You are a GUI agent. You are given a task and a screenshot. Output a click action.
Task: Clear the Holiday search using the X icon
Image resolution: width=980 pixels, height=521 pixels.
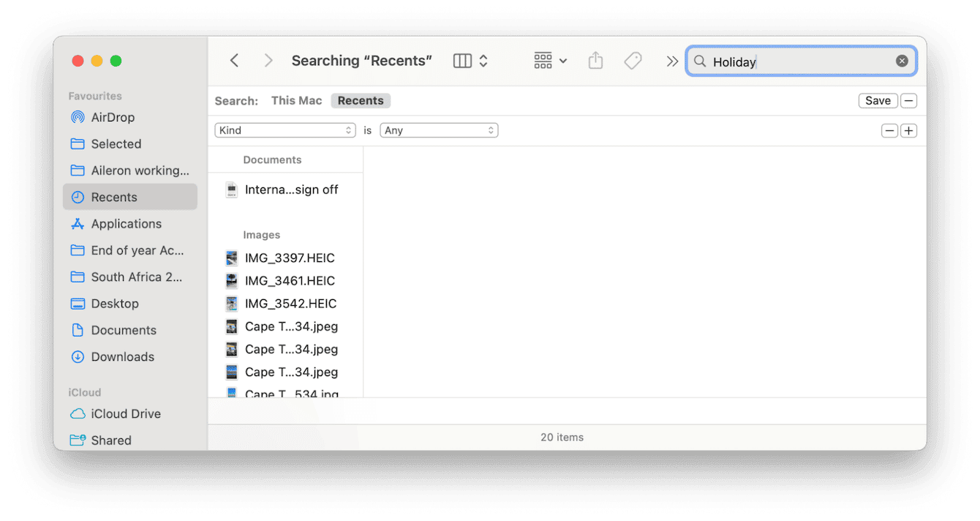[x=902, y=61]
